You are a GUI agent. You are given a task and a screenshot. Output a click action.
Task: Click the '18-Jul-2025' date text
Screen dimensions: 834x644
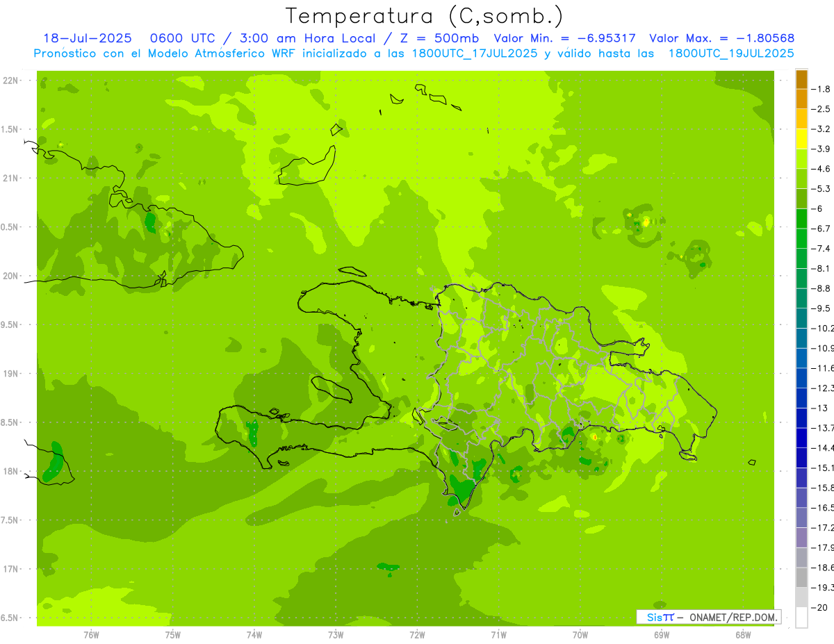click(88, 38)
